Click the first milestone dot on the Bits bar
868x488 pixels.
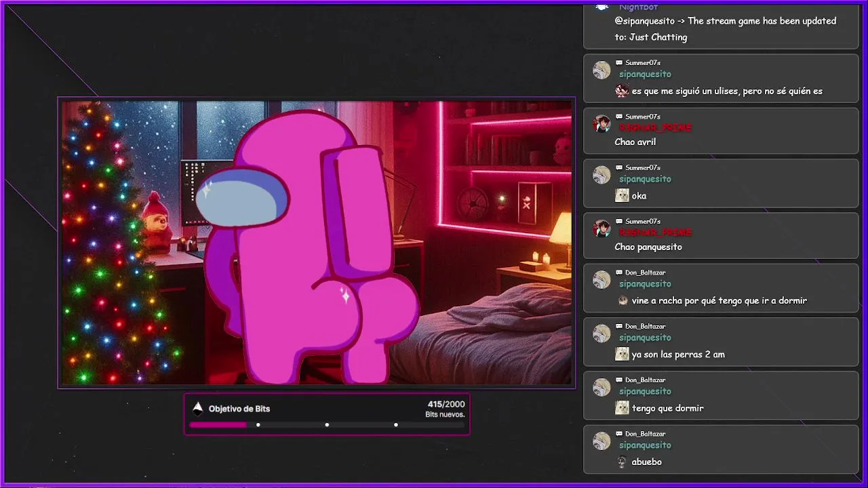coord(258,425)
